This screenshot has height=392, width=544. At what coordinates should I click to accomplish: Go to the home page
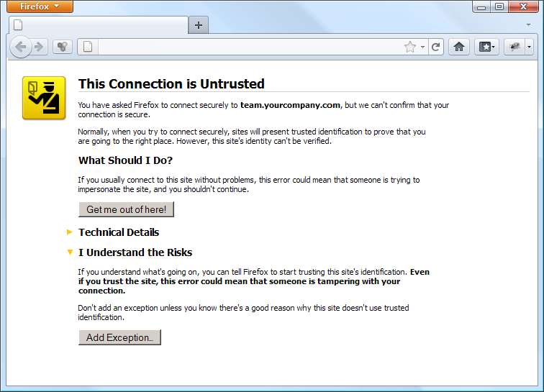point(459,47)
